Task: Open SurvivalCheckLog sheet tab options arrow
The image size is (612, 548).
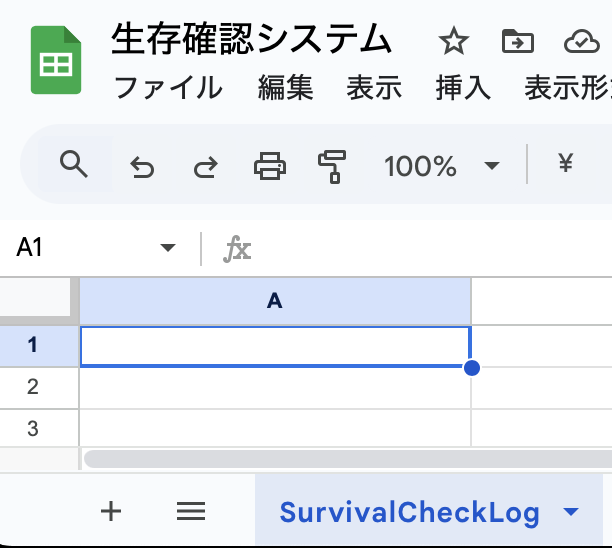Action: click(571, 513)
